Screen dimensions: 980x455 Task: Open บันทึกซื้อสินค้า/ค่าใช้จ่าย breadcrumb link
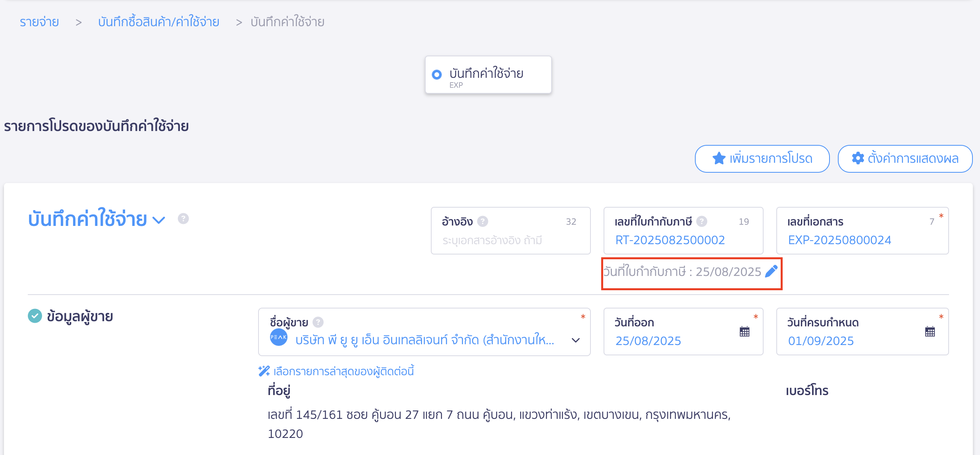click(159, 22)
